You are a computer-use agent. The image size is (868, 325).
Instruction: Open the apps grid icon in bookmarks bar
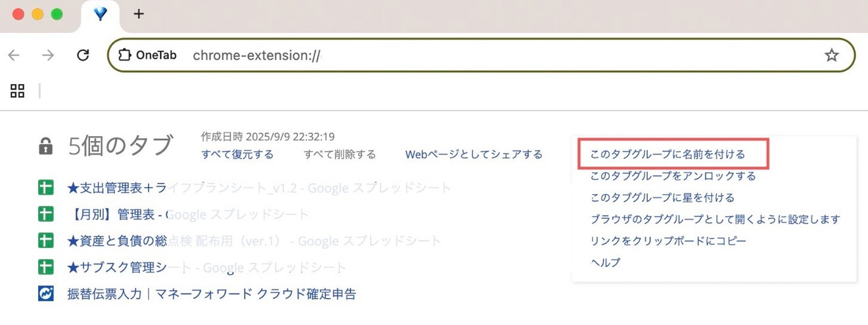pos(18,91)
